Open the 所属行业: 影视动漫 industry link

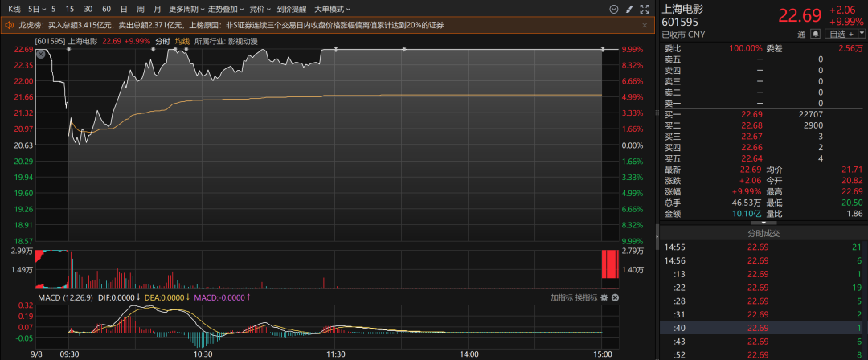226,41
